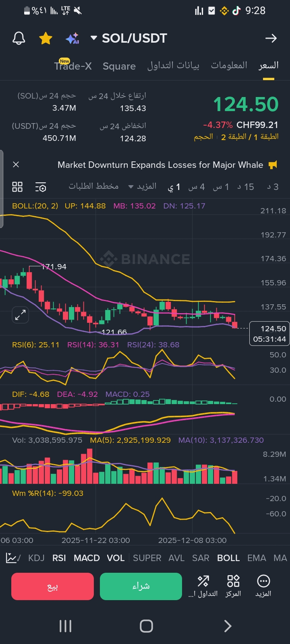
Task: Toggle the SAR indicator
Action: coord(201,558)
